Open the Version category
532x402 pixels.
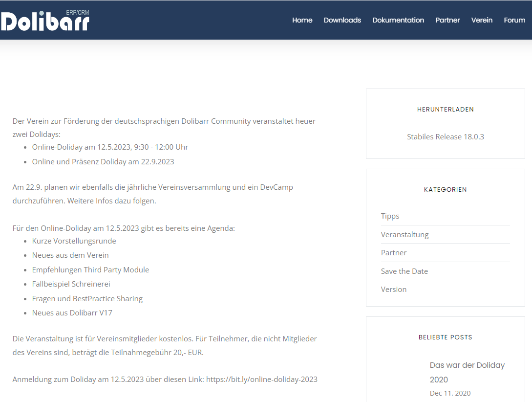click(x=394, y=290)
